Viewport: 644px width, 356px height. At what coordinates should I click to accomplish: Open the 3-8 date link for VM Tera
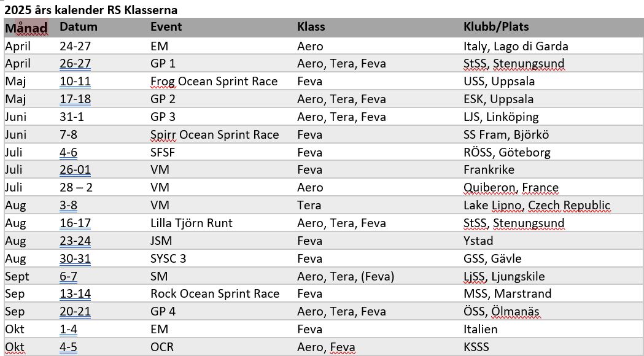(x=69, y=205)
